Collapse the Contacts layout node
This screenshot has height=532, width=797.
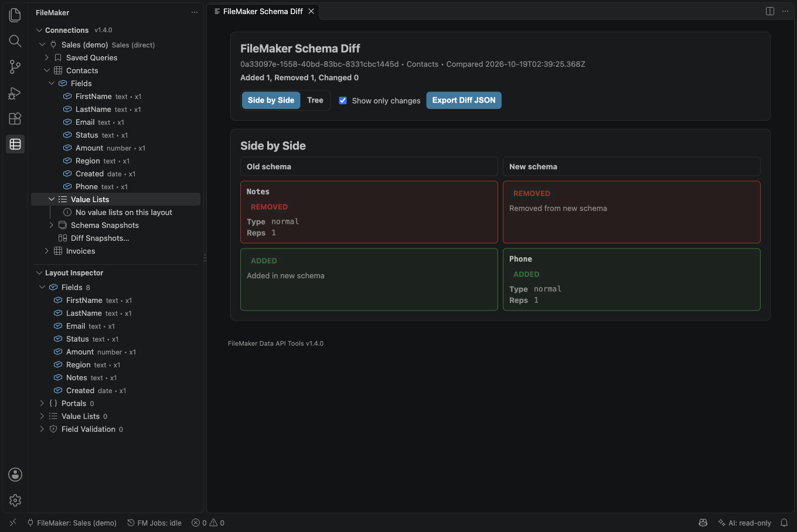47,70
